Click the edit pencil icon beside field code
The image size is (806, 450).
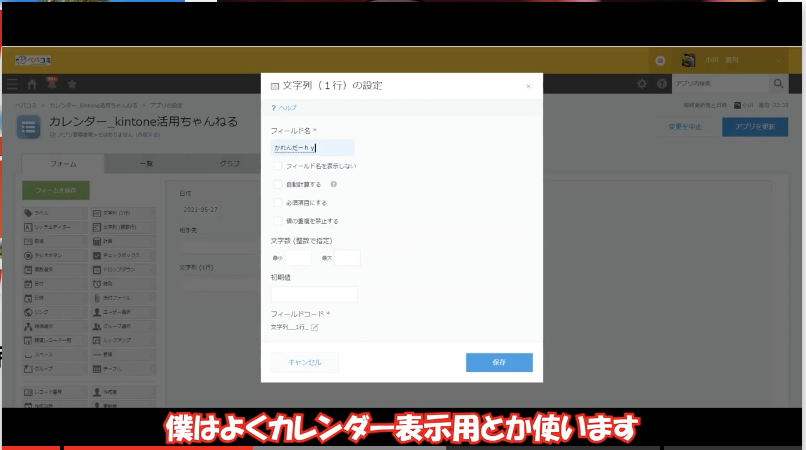point(315,327)
